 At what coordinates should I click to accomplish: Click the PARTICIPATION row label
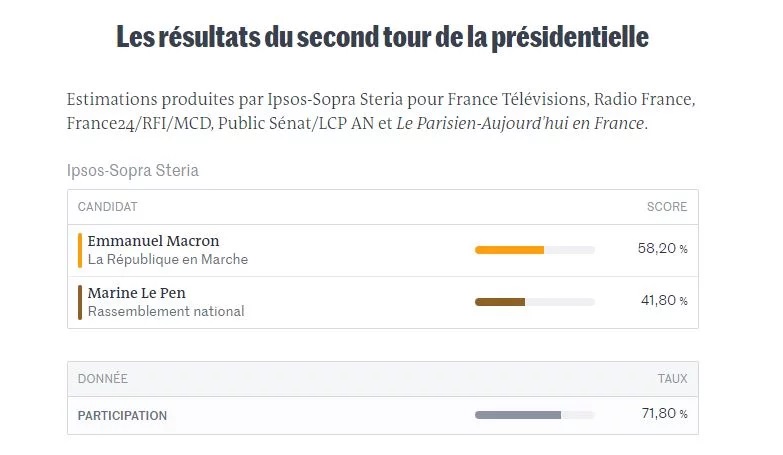coord(122,416)
